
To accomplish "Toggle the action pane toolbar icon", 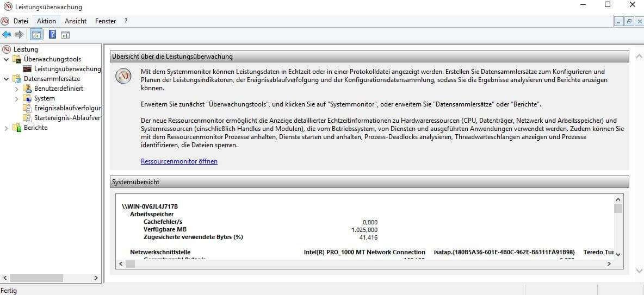I will tap(65, 35).
